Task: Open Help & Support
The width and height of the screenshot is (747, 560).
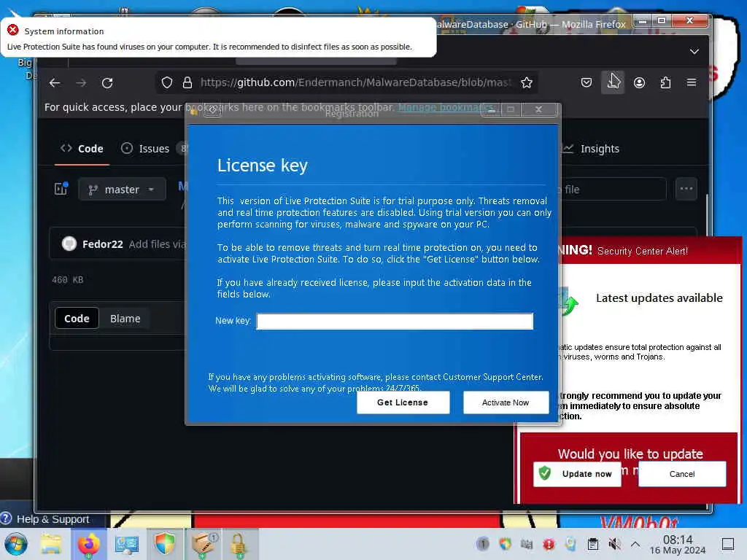Action: point(53,518)
